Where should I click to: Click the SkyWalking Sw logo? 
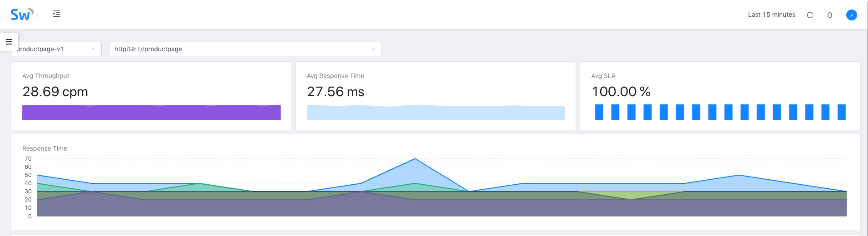click(x=21, y=15)
